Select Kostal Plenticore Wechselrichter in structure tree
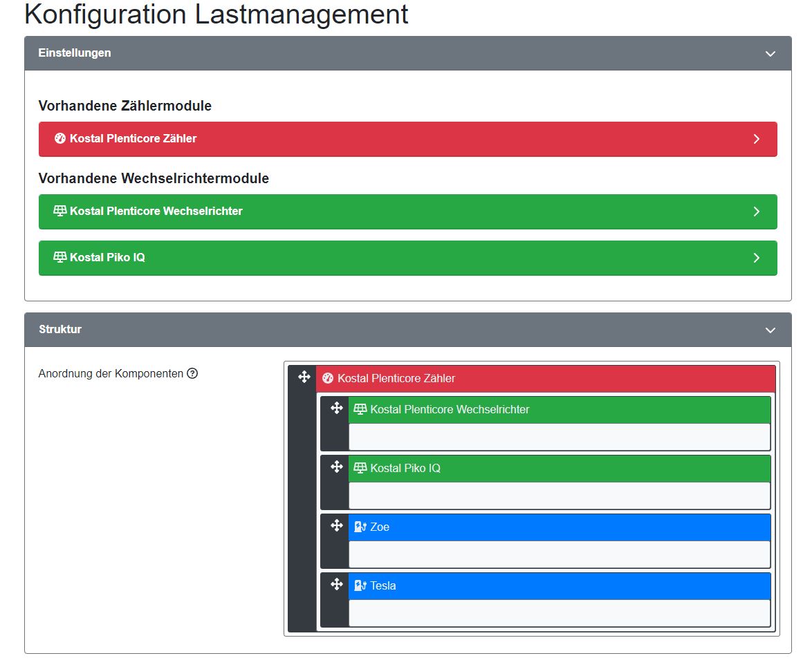This screenshot has height=667, width=812. 560,411
